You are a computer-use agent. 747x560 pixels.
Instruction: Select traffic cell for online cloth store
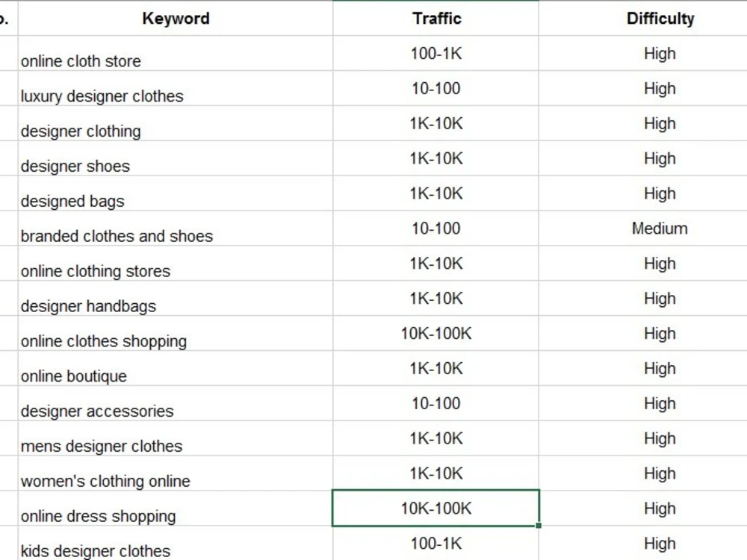point(436,53)
